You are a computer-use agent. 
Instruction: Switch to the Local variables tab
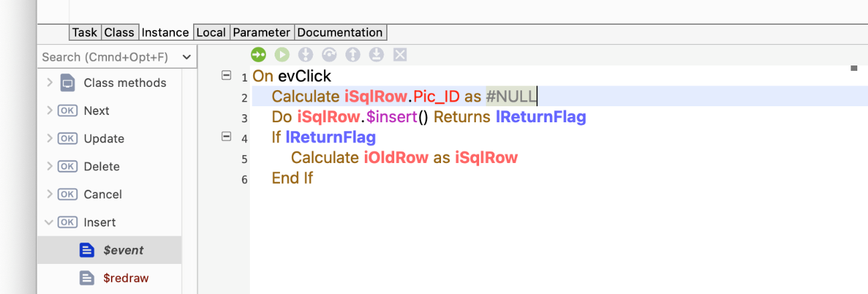coord(211,32)
